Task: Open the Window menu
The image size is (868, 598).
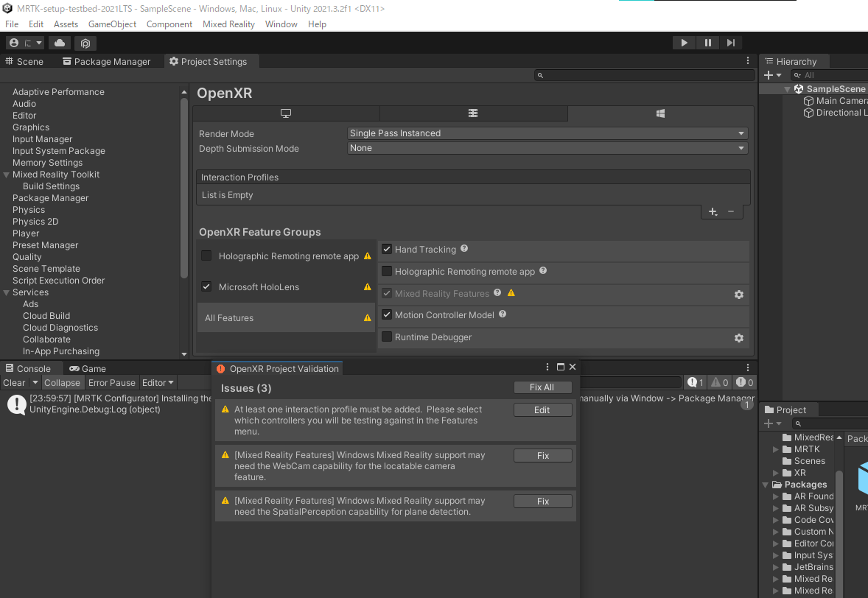Action: (x=281, y=24)
